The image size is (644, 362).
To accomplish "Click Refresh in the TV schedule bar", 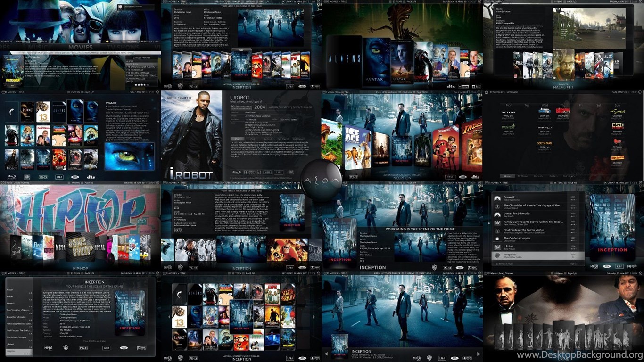I will coord(538,176).
